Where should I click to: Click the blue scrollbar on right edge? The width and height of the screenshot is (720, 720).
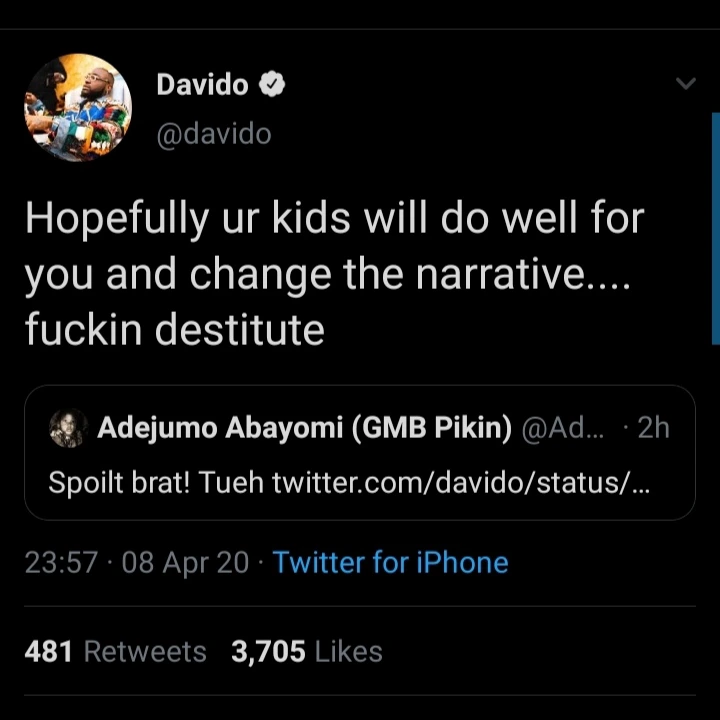[x=715, y=228]
